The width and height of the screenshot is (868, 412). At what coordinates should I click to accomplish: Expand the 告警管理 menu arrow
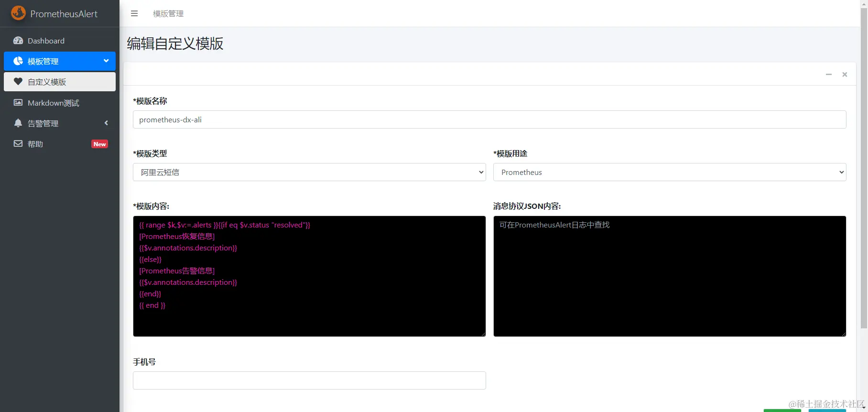click(106, 123)
